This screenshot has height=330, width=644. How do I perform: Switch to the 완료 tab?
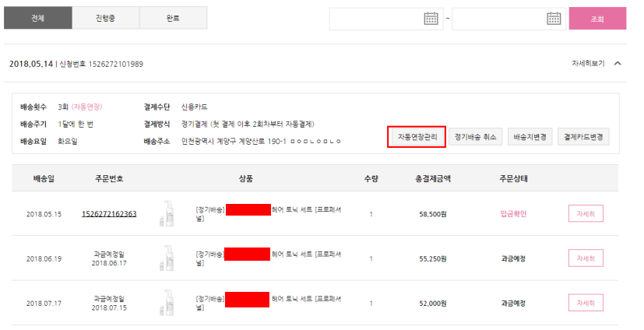click(x=173, y=18)
